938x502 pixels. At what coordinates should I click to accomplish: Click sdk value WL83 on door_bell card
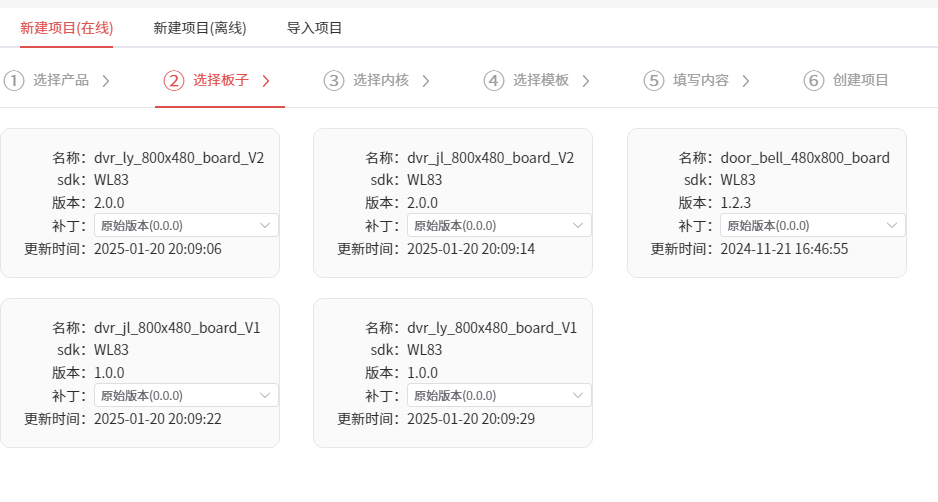pyautogui.click(x=738, y=180)
